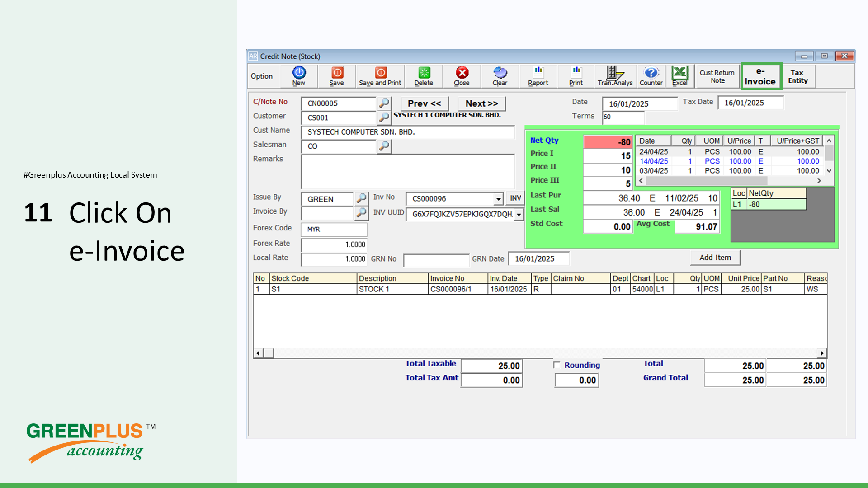Click the Local Rate field

tap(334, 259)
